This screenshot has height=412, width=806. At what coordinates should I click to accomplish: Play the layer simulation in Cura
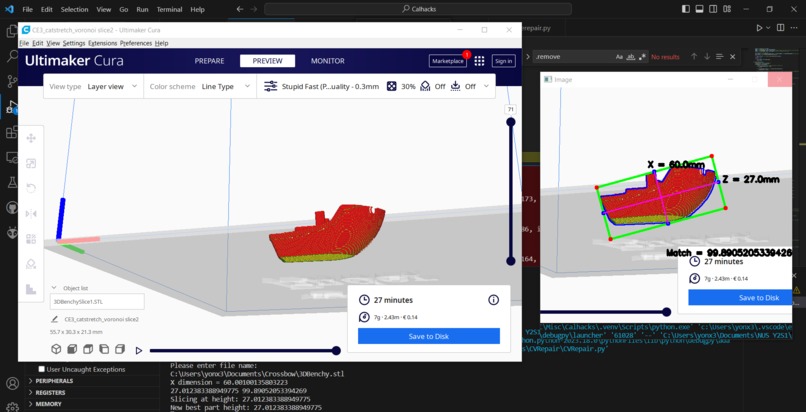139,350
